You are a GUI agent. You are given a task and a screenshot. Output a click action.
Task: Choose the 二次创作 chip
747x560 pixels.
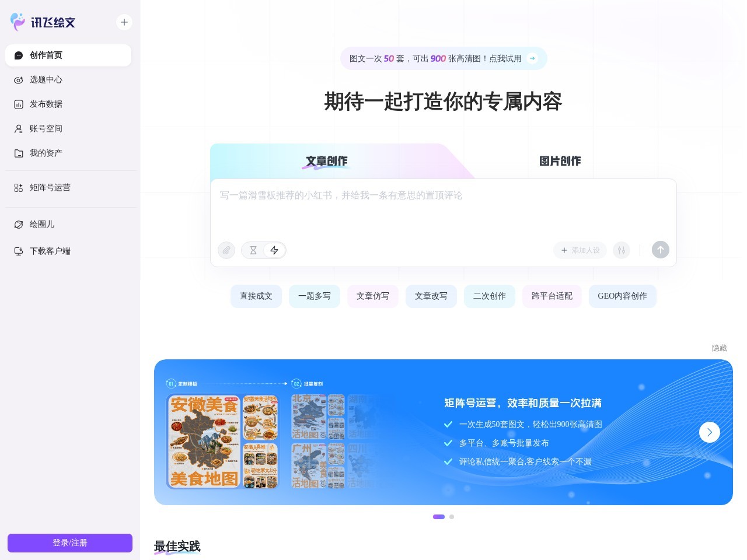490,296
